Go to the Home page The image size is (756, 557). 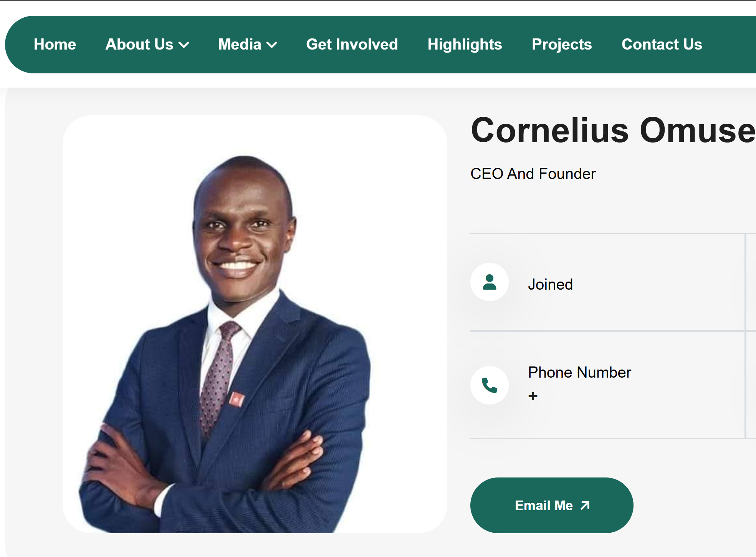55,45
